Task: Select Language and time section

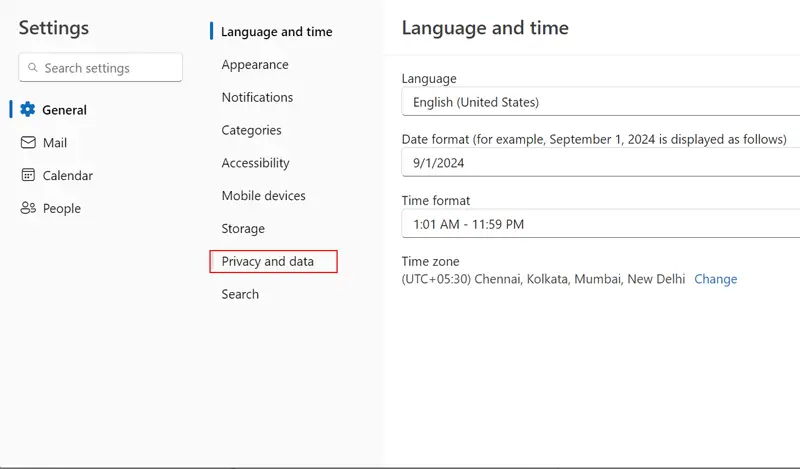Action: (276, 32)
